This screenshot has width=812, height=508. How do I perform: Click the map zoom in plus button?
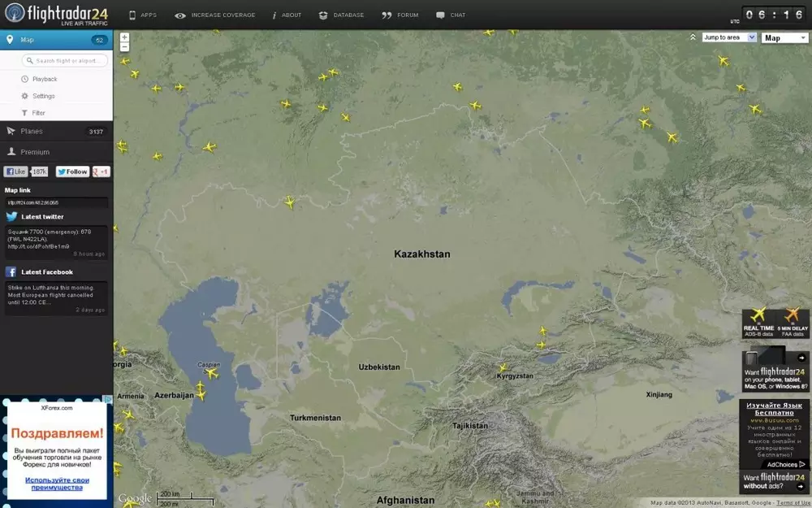[x=124, y=37]
